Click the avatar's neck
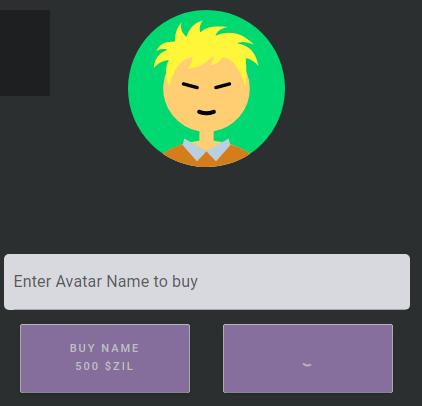This screenshot has width=422, height=406. (206, 136)
